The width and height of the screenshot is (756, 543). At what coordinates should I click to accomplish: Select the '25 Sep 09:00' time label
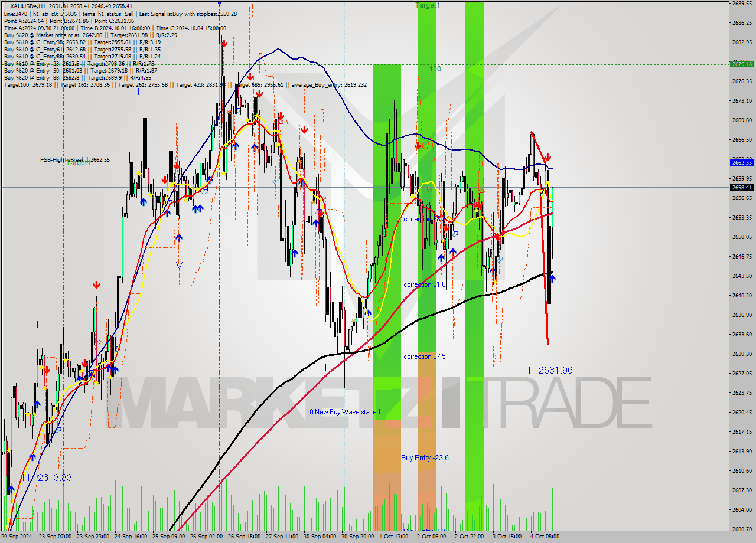point(170,537)
